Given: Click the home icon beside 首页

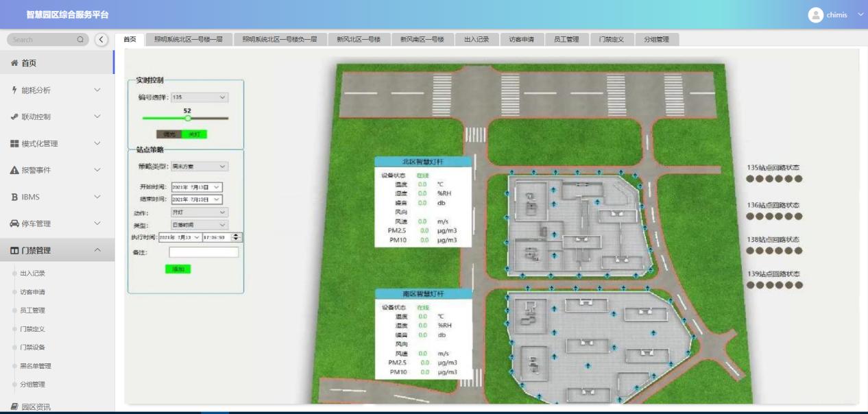Looking at the screenshot, I should pos(14,63).
